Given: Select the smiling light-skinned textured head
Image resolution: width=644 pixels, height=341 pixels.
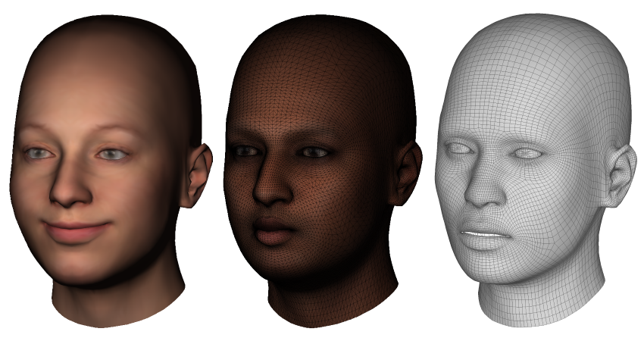Looking at the screenshot, I should pos(110,171).
